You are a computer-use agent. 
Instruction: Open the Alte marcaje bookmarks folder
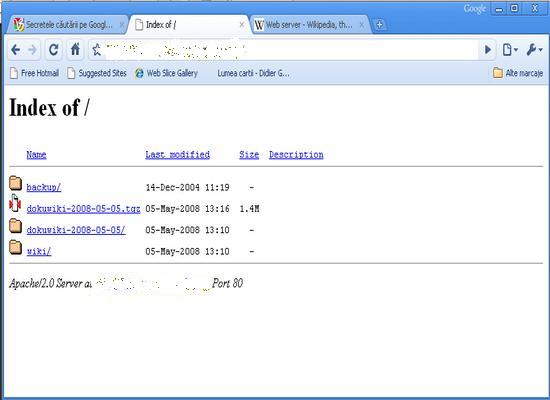pos(518,73)
